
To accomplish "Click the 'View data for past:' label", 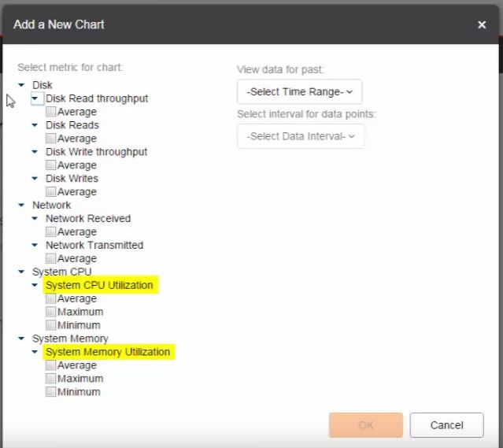I will pos(280,69).
